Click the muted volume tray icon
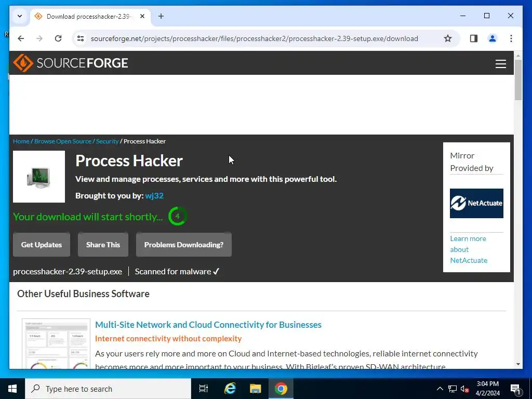The width and height of the screenshot is (532, 399). pos(464,389)
